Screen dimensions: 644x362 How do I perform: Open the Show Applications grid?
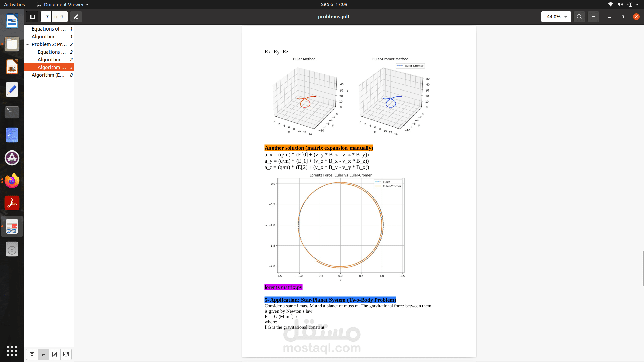click(x=12, y=351)
